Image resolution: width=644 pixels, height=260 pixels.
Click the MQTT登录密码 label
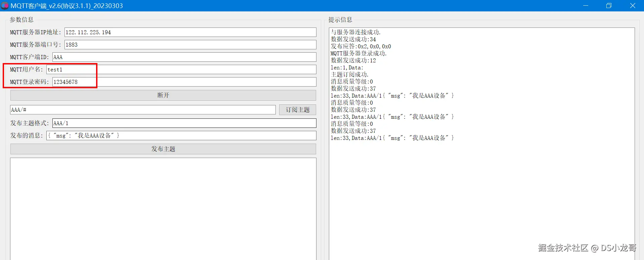pyautogui.click(x=30, y=82)
